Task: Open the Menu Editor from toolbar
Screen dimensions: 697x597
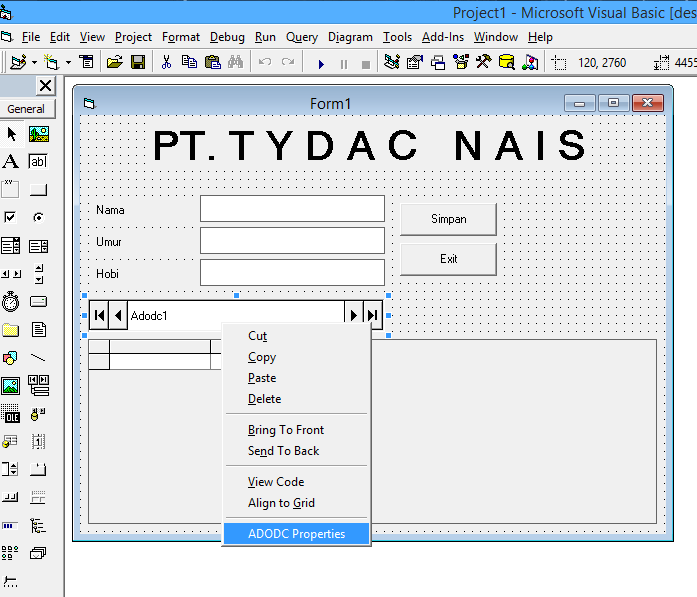Action: click(x=86, y=62)
